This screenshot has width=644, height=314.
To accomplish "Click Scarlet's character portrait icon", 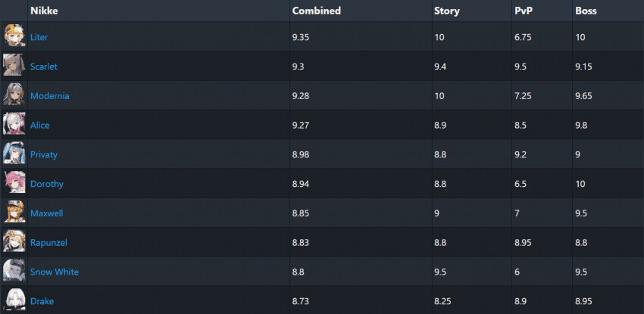I will coord(14,66).
